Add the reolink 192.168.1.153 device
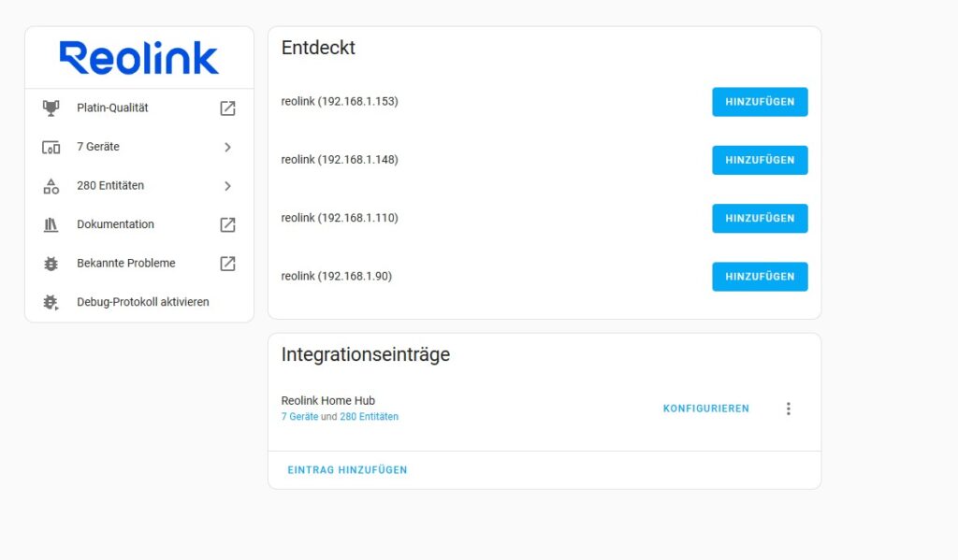The image size is (958, 560). click(759, 102)
